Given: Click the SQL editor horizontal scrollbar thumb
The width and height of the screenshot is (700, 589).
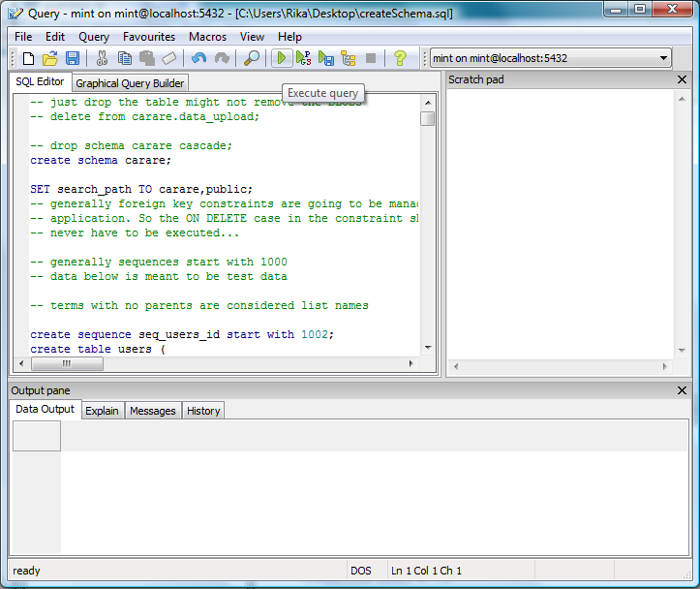Looking at the screenshot, I should click(67, 363).
